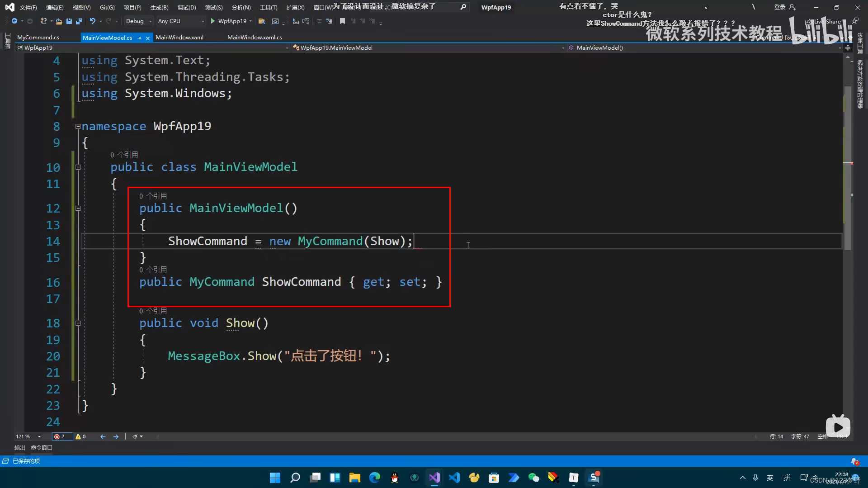
Task: Click the find in files folder icon
Action: coord(261,21)
